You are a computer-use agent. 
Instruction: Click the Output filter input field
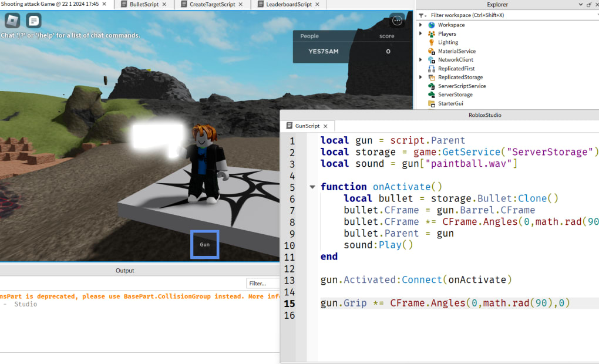[x=263, y=283]
